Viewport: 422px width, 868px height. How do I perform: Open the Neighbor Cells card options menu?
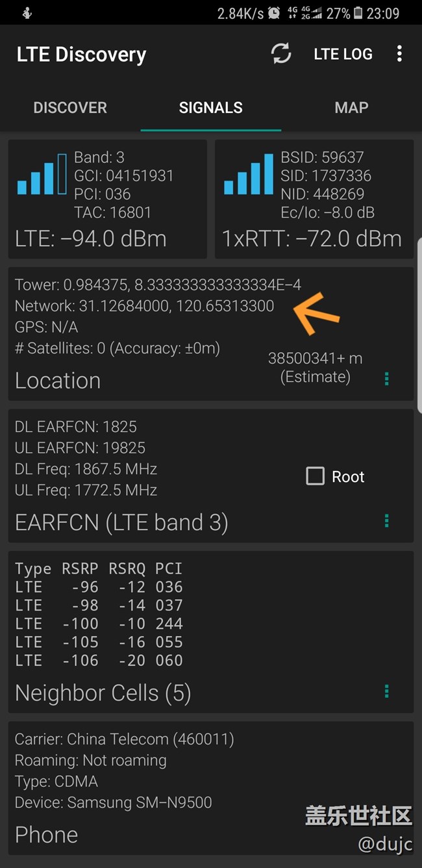coord(387,691)
